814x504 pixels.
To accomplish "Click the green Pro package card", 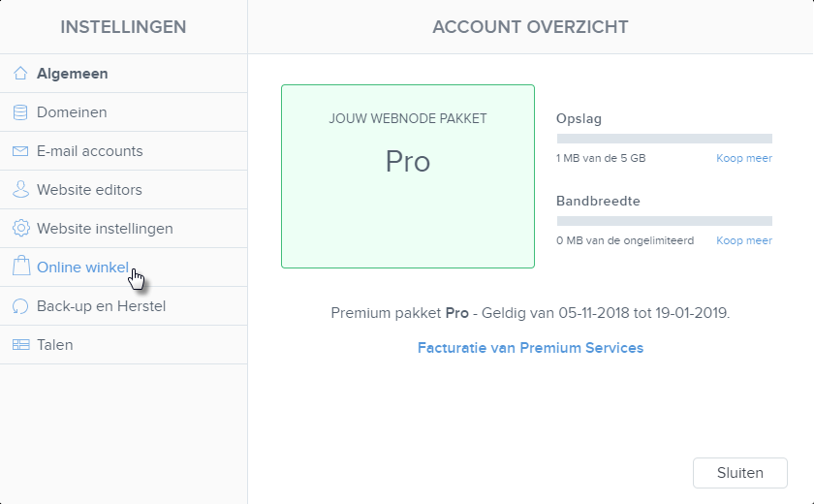I will pos(408,176).
